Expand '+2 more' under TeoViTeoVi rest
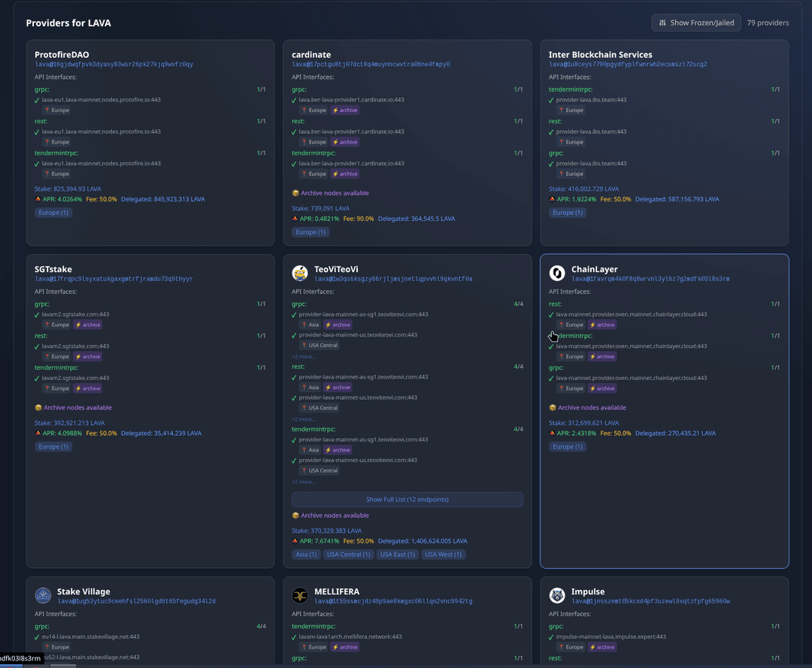Image resolution: width=812 pixels, height=668 pixels. [x=304, y=419]
